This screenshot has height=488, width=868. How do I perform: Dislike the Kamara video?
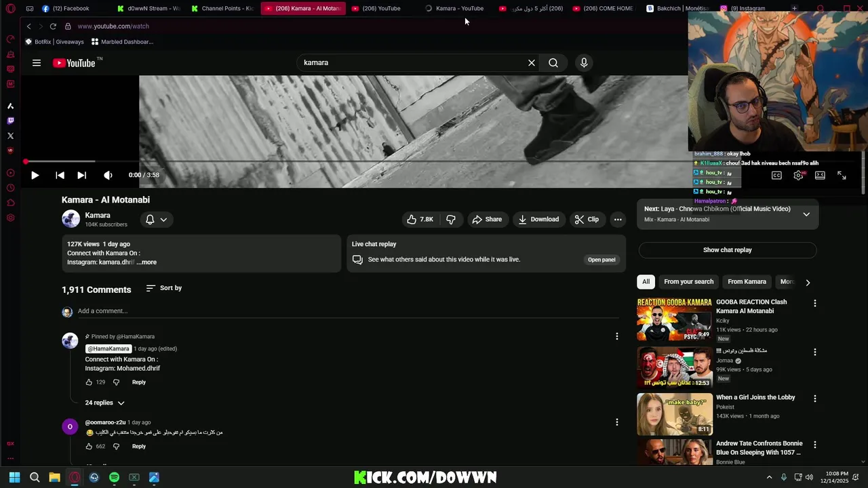click(x=451, y=220)
